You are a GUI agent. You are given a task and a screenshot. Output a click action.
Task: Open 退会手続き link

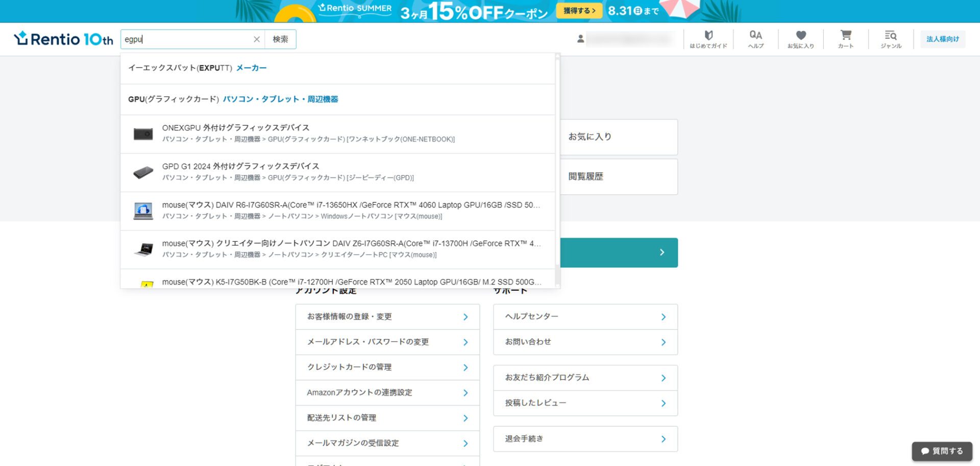[585, 439]
